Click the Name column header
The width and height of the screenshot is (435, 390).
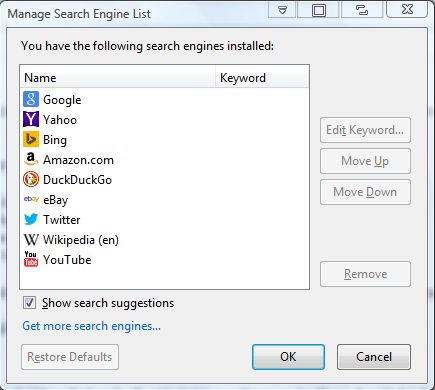tap(117, 78)
